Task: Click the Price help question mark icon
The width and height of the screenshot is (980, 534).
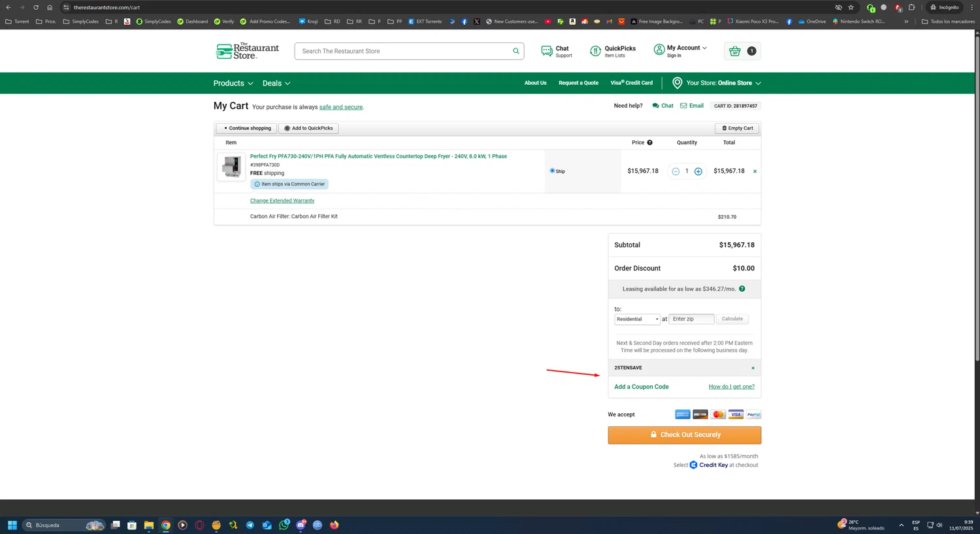Action: point(649,142)
